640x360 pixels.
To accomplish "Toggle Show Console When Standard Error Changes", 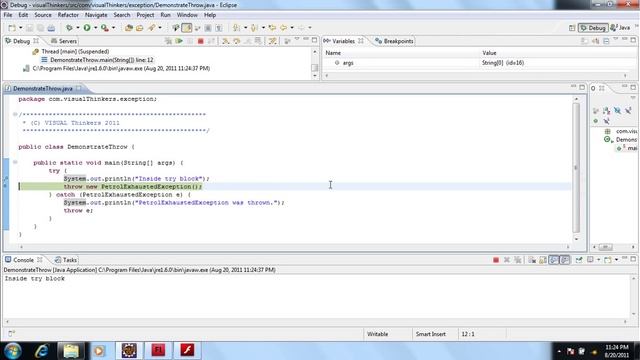I will 565,260.
